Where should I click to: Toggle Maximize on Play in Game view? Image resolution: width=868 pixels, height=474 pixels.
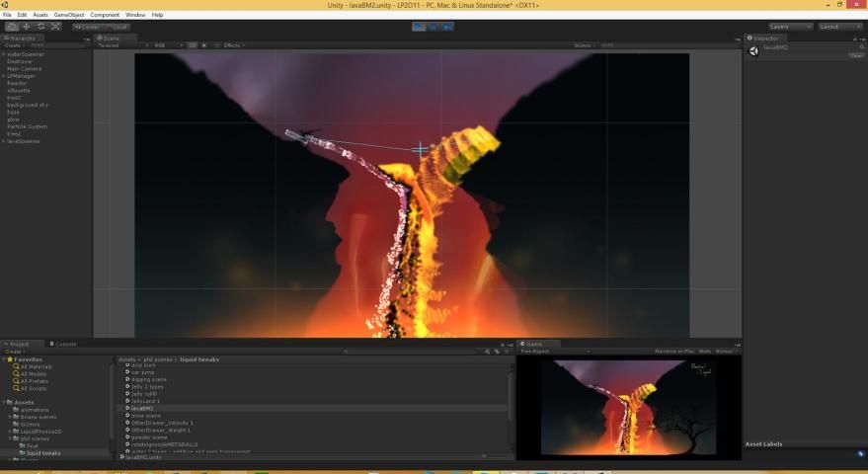coord(674,351)
